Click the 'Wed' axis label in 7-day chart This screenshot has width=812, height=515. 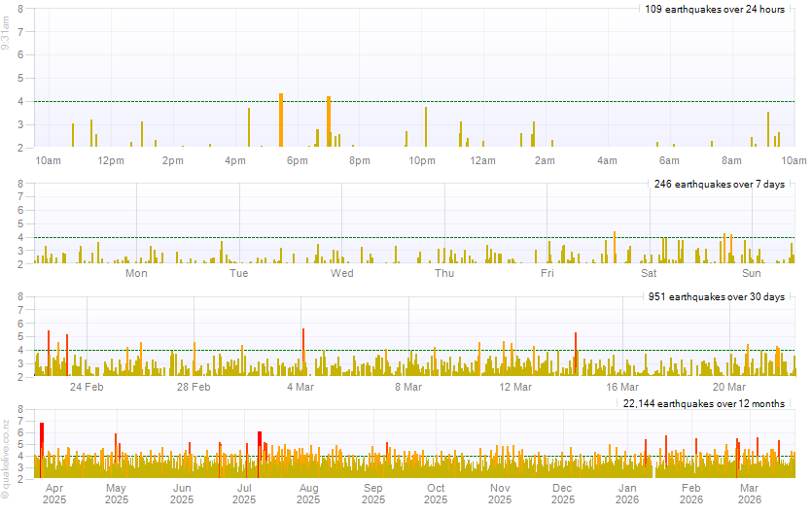point(341,273)
